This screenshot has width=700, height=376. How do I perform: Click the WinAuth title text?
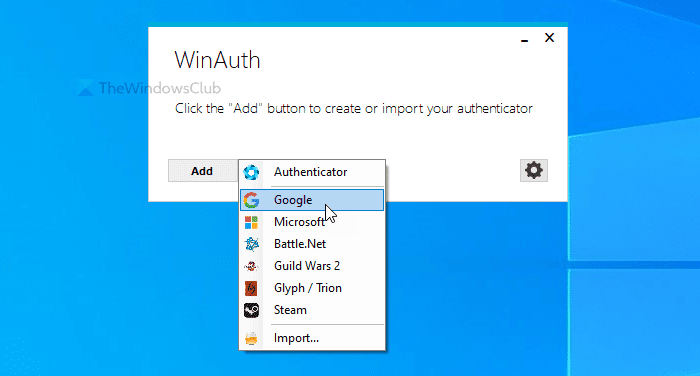point(217,60)
